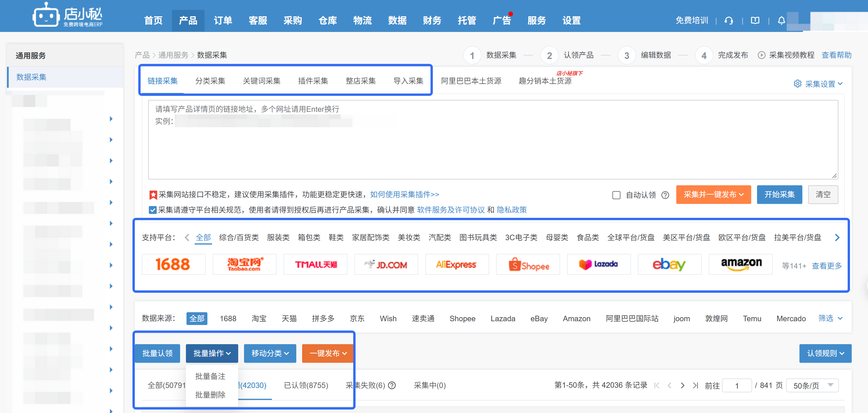Go to next page of records

pos(682,385)
